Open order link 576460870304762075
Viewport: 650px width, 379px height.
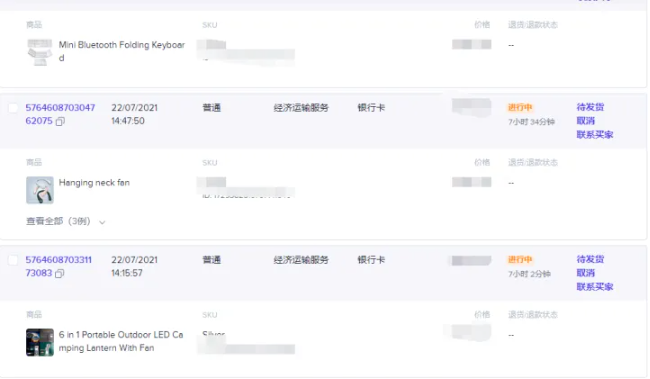[x=60, y=114]
